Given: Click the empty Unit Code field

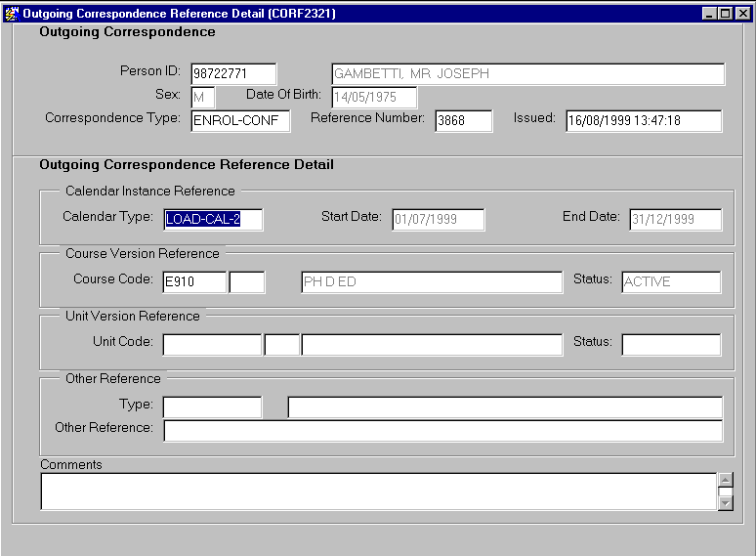Looking at the screenshot, I should coord(212,345).
